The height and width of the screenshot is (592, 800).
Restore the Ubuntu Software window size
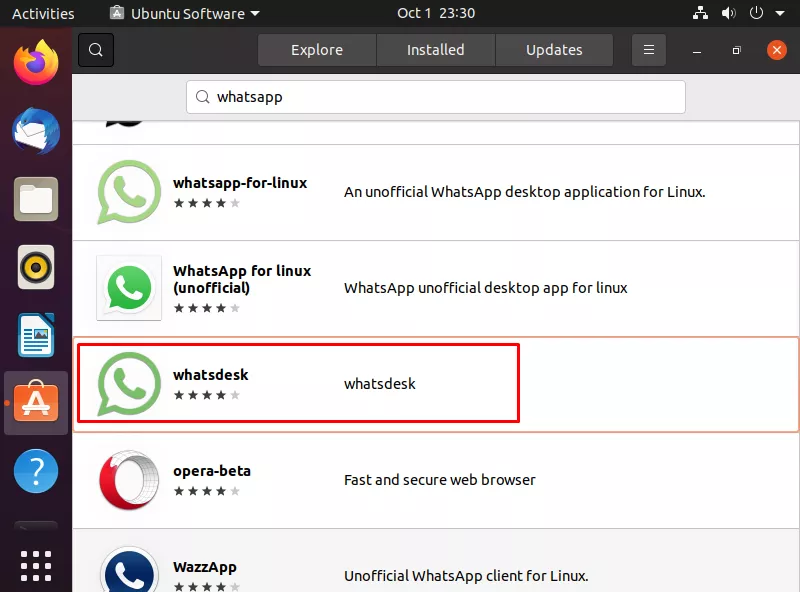[736, 50]
